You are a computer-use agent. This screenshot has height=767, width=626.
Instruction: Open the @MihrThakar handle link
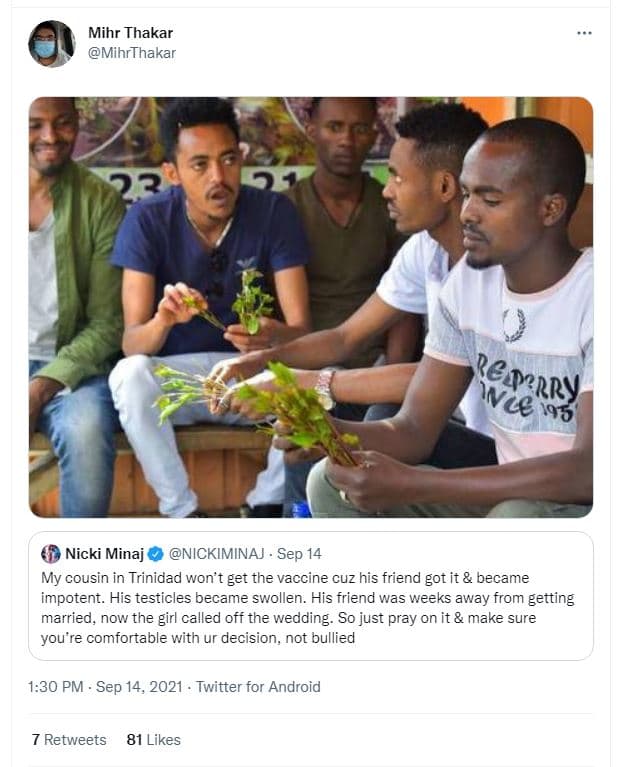[x=131, y=53]
